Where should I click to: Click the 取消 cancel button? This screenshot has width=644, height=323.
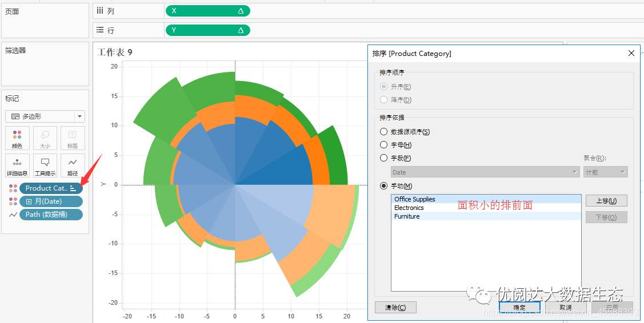566,308
